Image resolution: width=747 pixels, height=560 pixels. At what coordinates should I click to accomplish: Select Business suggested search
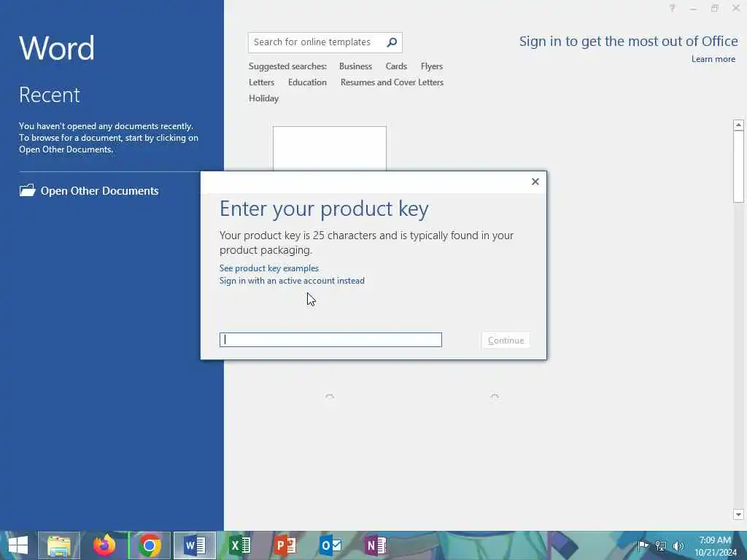pyautogui.click(x=355, y=66)
